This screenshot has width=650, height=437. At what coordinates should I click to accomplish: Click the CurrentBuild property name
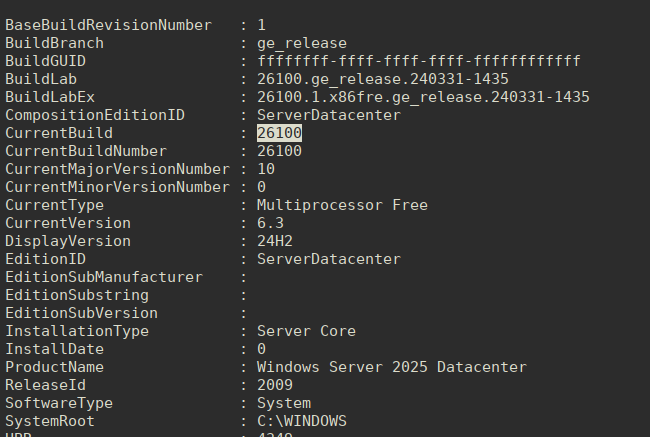[x=59, y=133]
